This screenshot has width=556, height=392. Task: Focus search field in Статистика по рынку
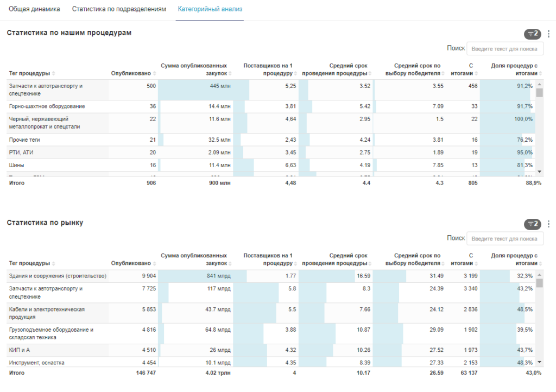click(505, 238)
